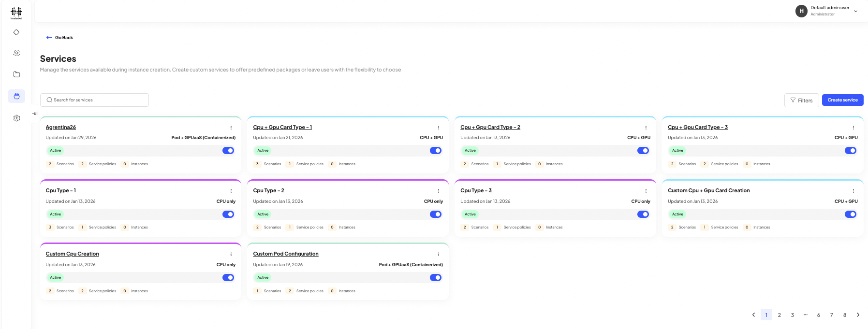This screenshot has height=329, width=868.
Task: Open the diamond icon in sidebar
Action: click(x=16, y=32)
